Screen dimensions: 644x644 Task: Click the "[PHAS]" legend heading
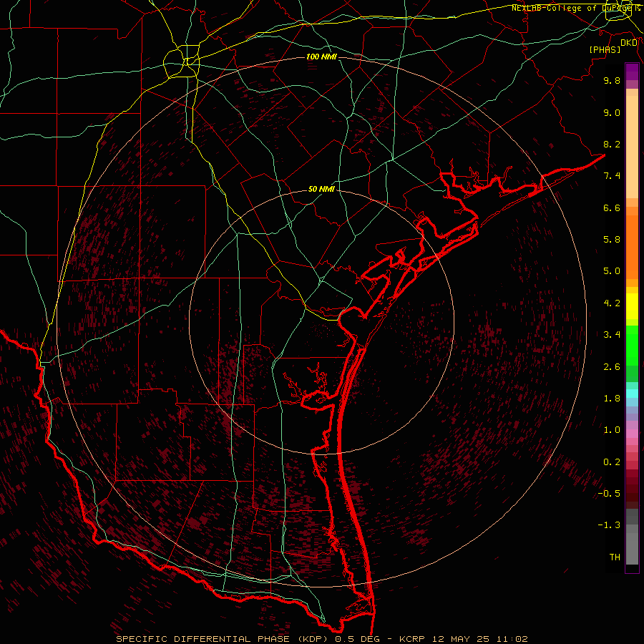pyautogui.click(x=605, y=49)
